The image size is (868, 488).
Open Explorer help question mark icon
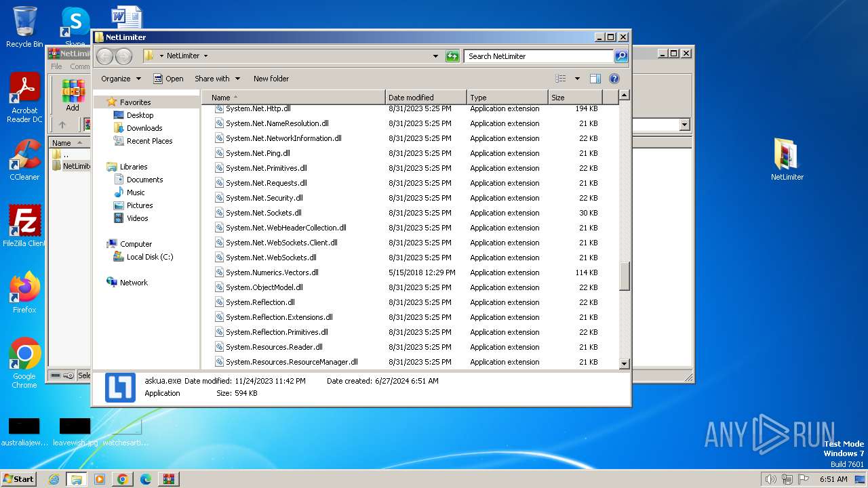614,79
